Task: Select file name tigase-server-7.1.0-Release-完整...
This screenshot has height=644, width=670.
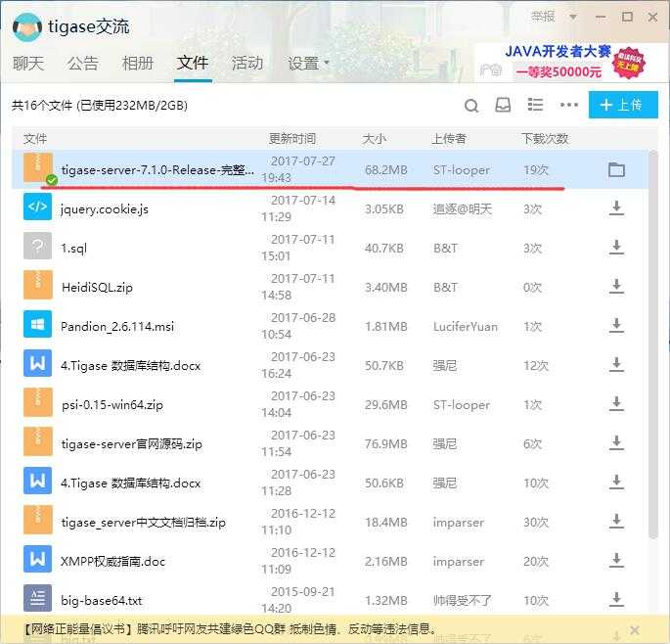Action: pyautogui.click(x=157, y=170)
